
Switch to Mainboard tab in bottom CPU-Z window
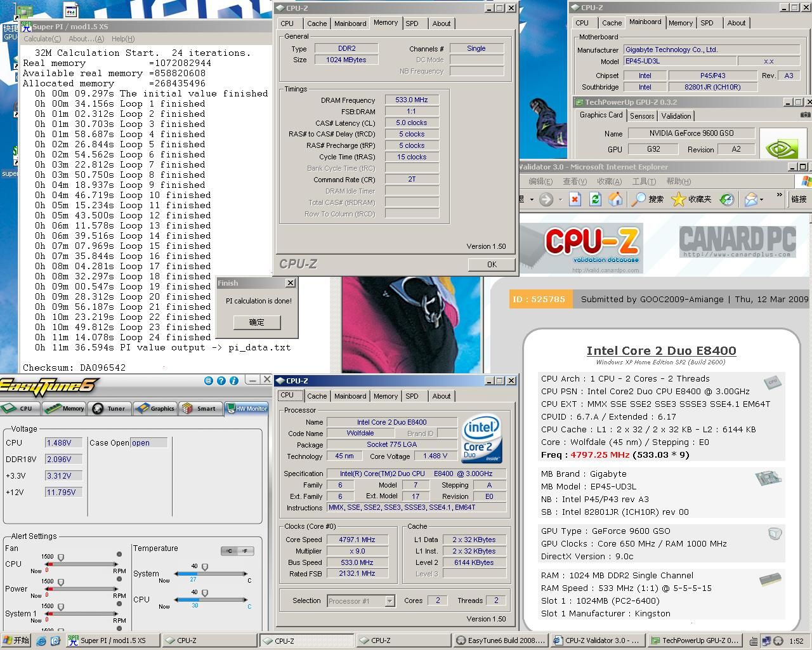pyautogui.click(x=350, y=396)
